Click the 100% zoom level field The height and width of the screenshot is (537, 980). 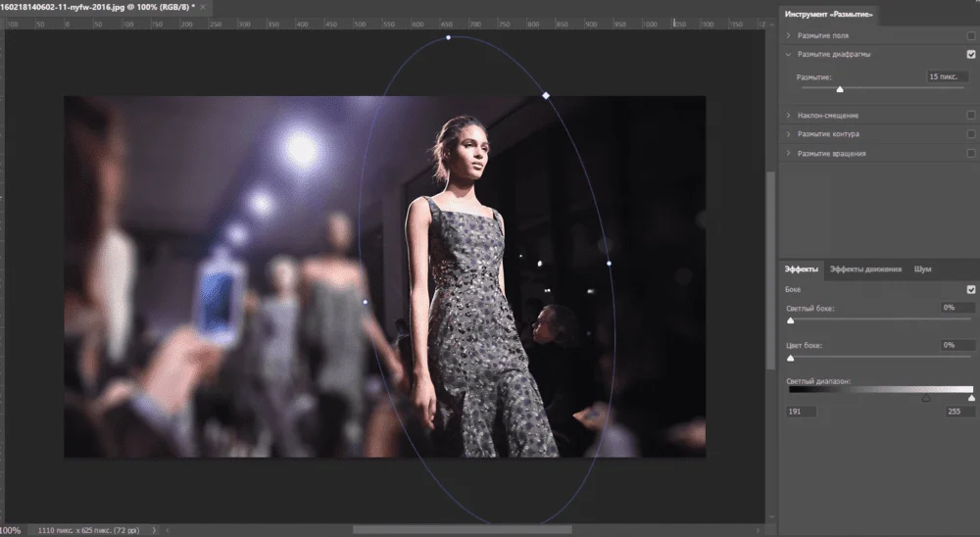(x=10, y=530)
